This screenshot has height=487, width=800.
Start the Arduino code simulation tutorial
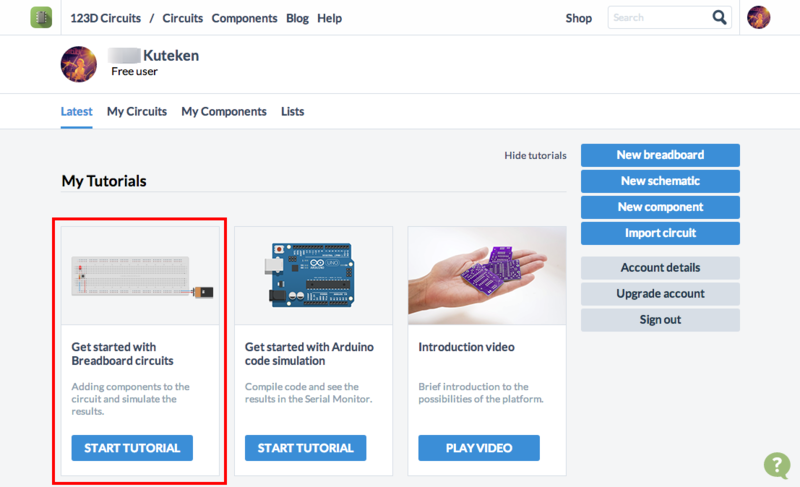pos(306,448)
